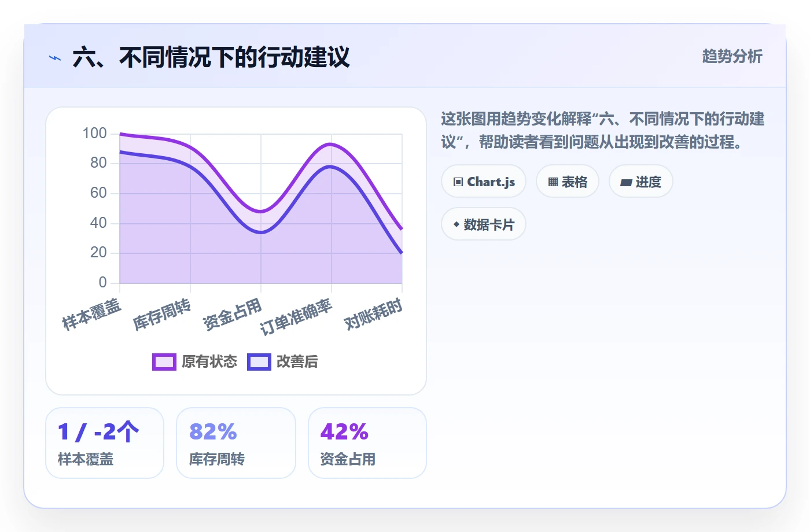Click the 趋势分析 label in the header
810x532 pixels.
732,56
